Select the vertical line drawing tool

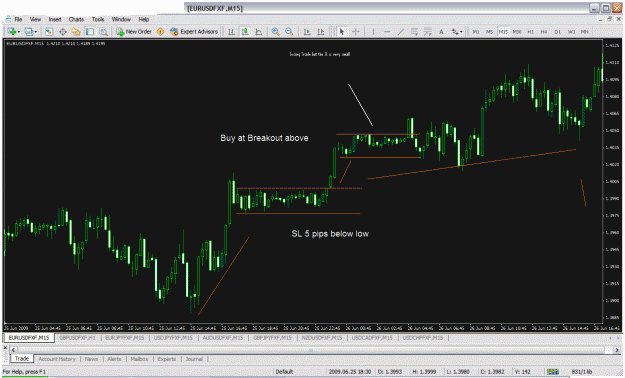pyautogui.click(x=373, y=32)
